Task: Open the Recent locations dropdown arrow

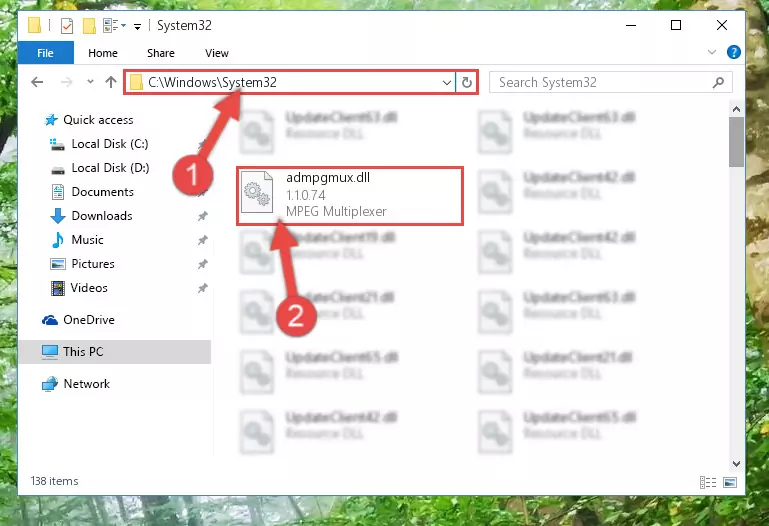Action: [x=90, y=82]
